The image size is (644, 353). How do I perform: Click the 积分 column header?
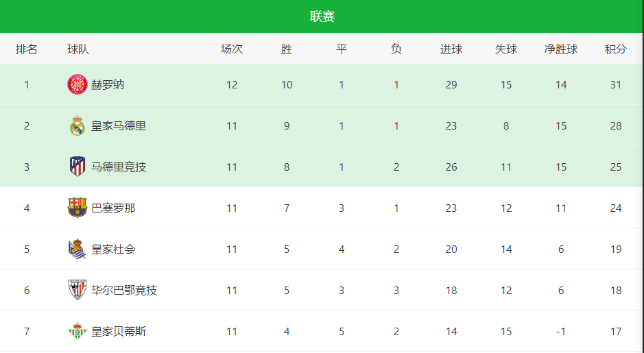pyautogui.click(x=615, y=49)
